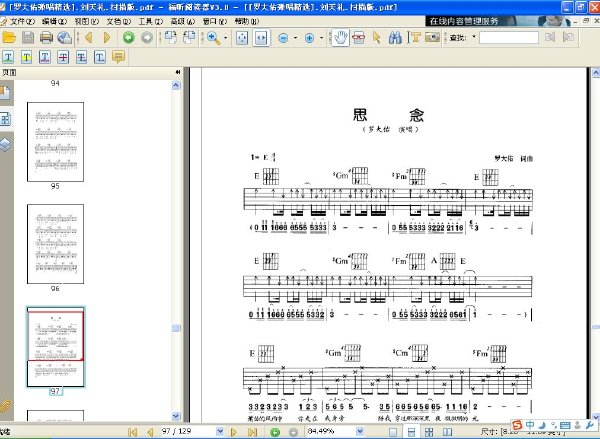Open the zoom level dropdown 84.49%
The height and width of the screenshot is (439, 600).
click(360, 431)
